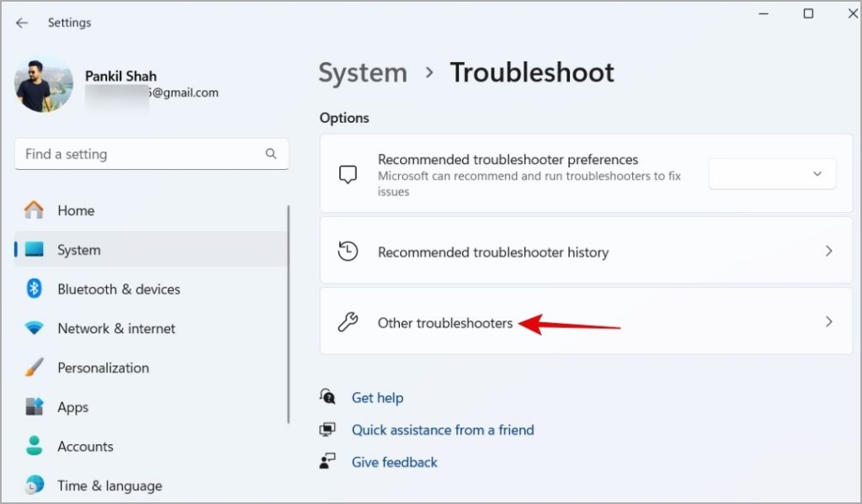The height and width of the screenshot is (504, 862).
Task: Click the Home icon in sidebar
Action: 34,210
